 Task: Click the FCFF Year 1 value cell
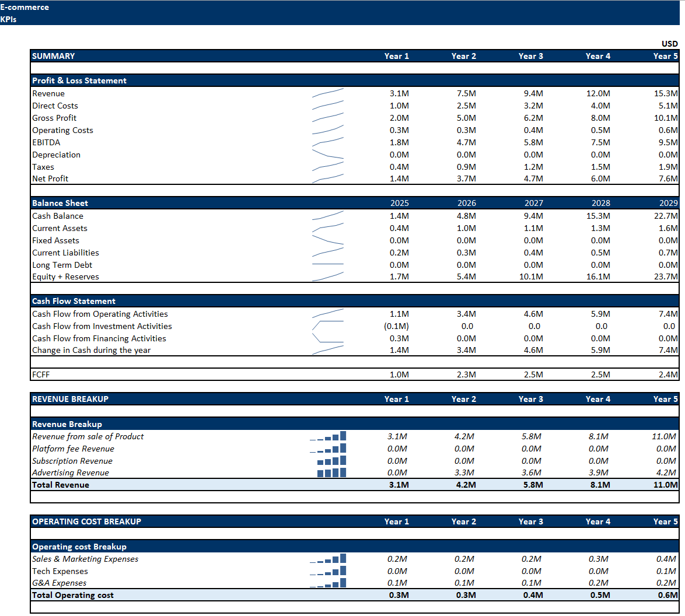coord(399,374)
